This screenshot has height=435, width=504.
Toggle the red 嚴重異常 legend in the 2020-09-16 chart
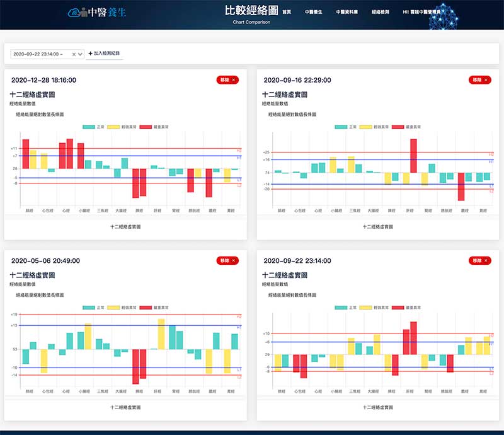pos(406,127)
